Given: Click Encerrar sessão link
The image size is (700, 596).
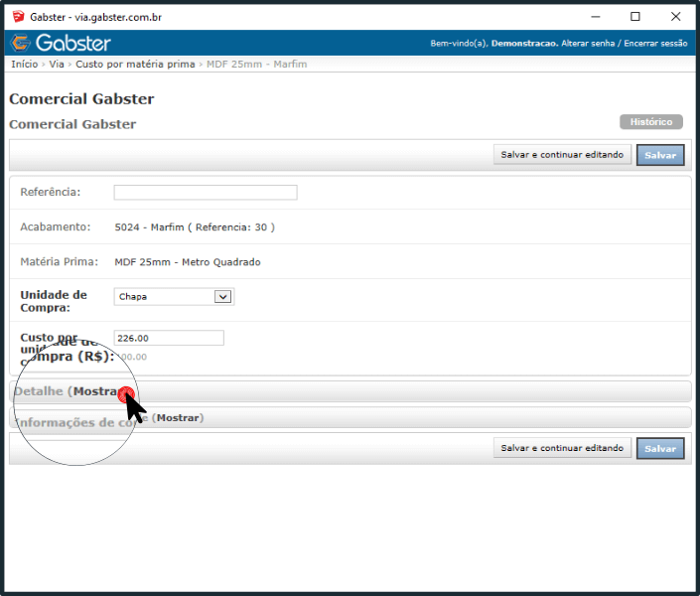Looking at the screenshot, I should [x=655, y=44].
